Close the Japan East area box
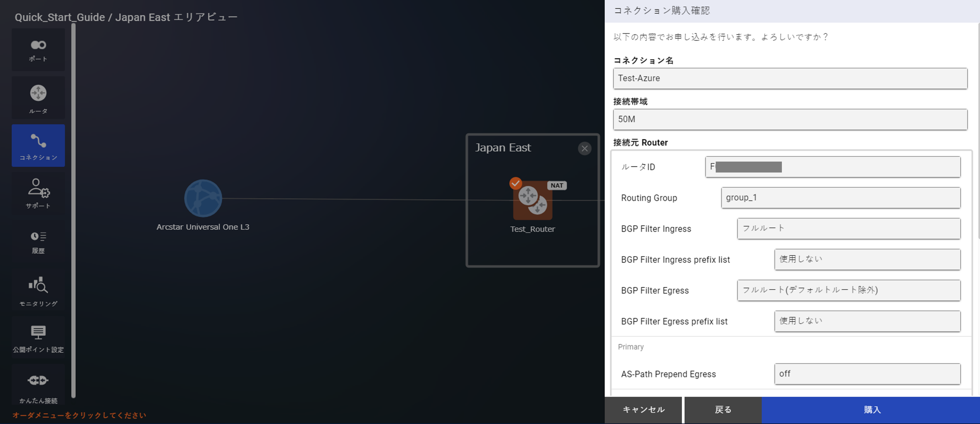 [x=584, y=148]
